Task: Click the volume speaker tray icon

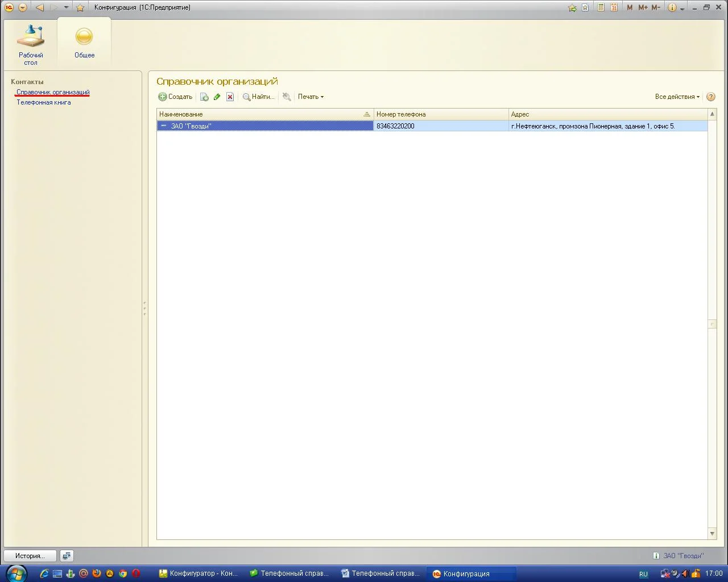Action: 685,573
